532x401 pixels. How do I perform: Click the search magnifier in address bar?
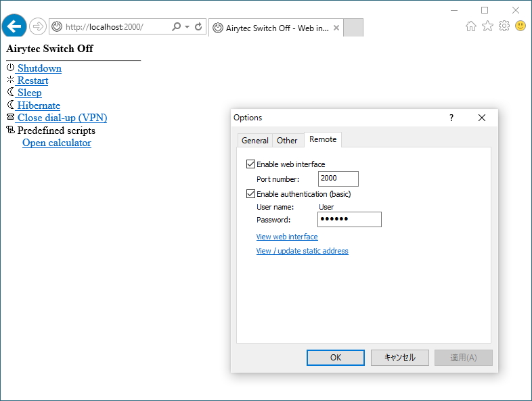click(177, 26)
